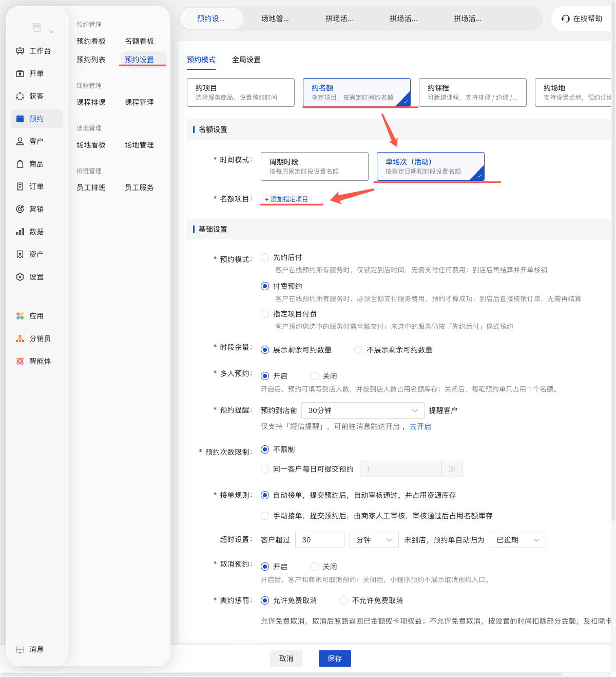Open the 分钟 time unit dropdown
The width and height of the screenshot is (616, 677).
click(374, 540)
